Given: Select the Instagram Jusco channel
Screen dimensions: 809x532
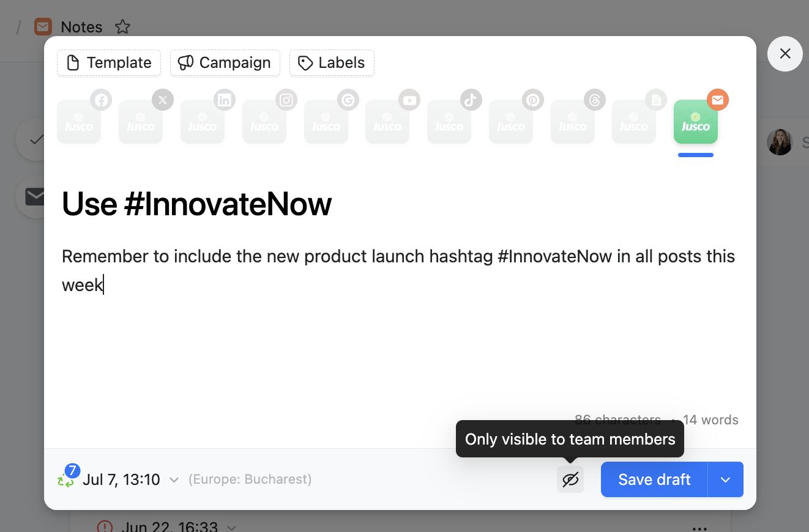Looking at the screenshot, I should [x=264, y=122].
